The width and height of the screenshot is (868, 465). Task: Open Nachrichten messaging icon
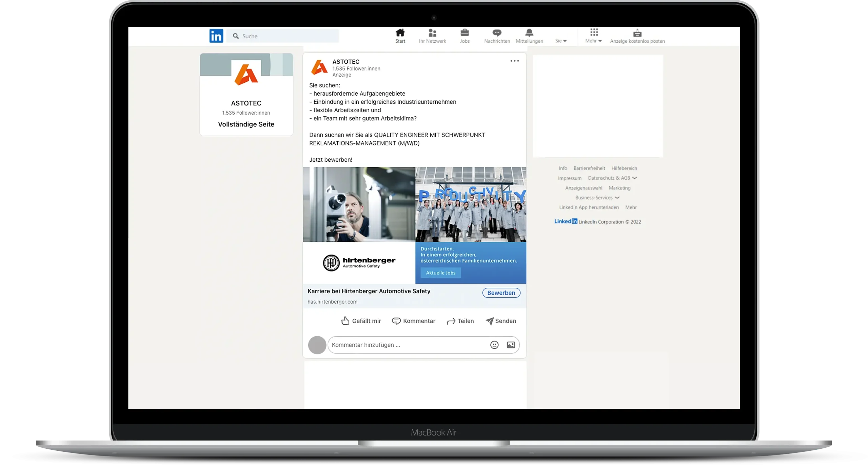(497, 33)
